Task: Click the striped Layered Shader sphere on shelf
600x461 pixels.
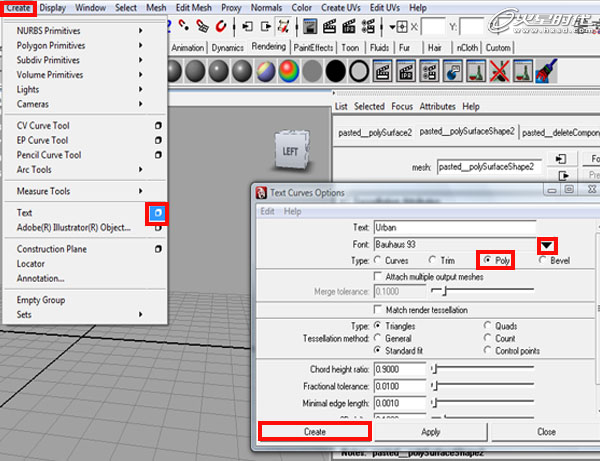Action: [266, 72]
